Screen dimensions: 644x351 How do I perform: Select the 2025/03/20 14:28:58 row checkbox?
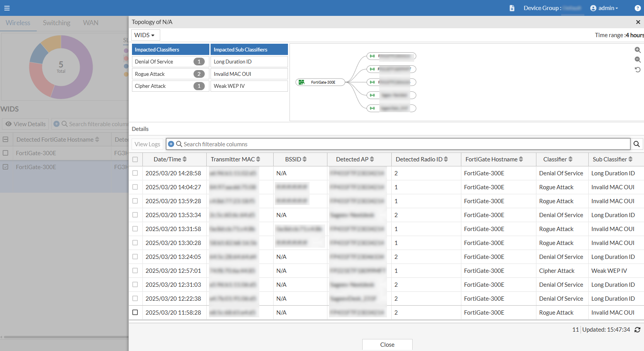pyautogui.click(x=135, y=173)
